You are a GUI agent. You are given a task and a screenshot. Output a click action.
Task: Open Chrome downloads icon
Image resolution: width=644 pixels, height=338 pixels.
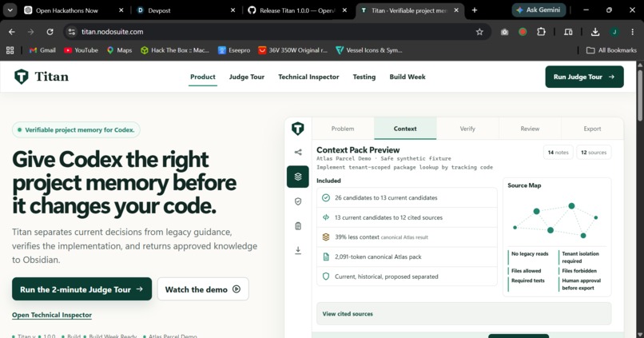[x=594, y=32]
